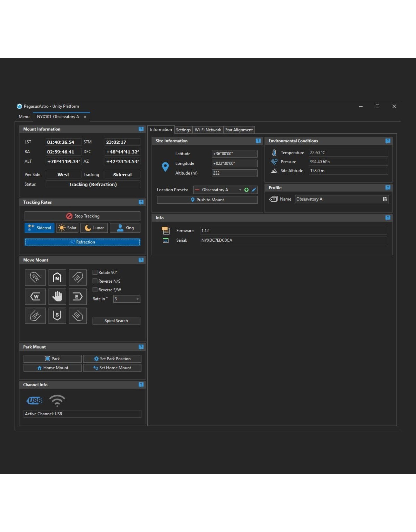Click the southwest SW direction icon
This screenshot has height=532, width=416.
tap(35, 316)
